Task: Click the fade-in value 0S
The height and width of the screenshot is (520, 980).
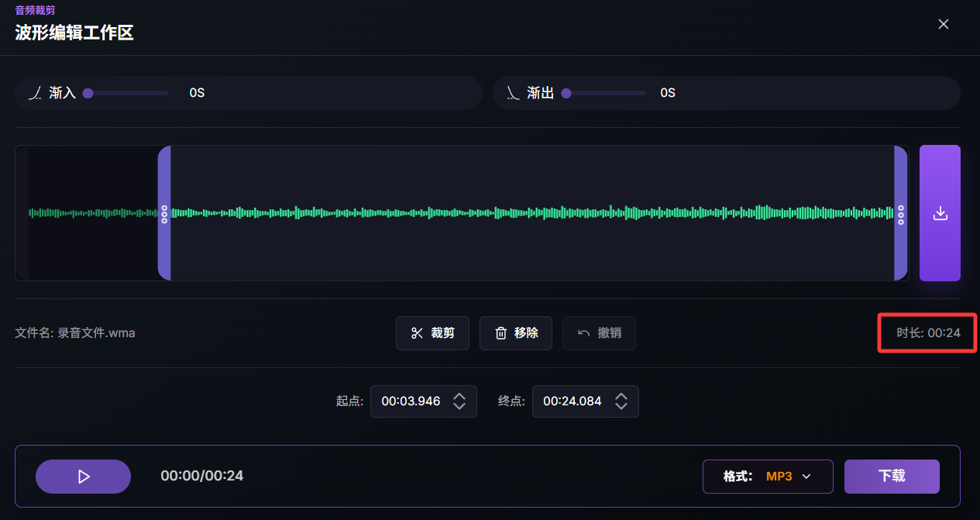Action: point(197,93)
